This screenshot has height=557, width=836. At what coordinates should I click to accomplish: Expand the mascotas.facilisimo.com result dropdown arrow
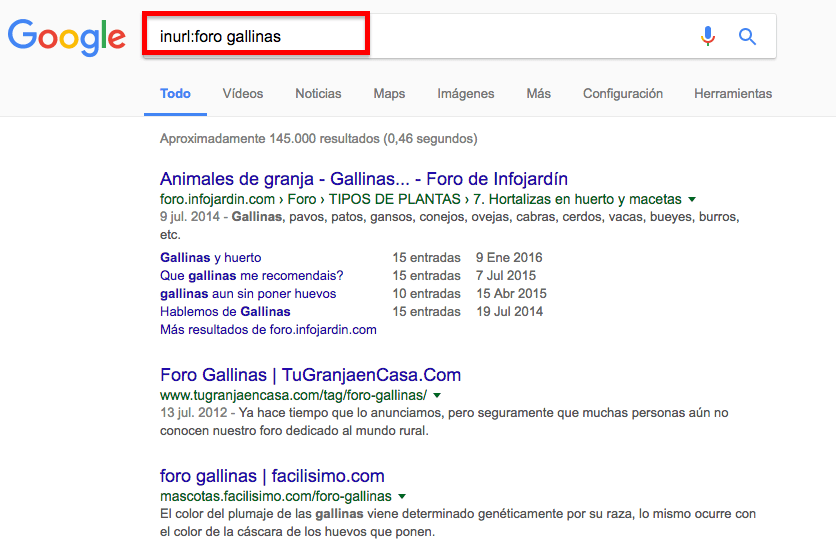(402, 496)
